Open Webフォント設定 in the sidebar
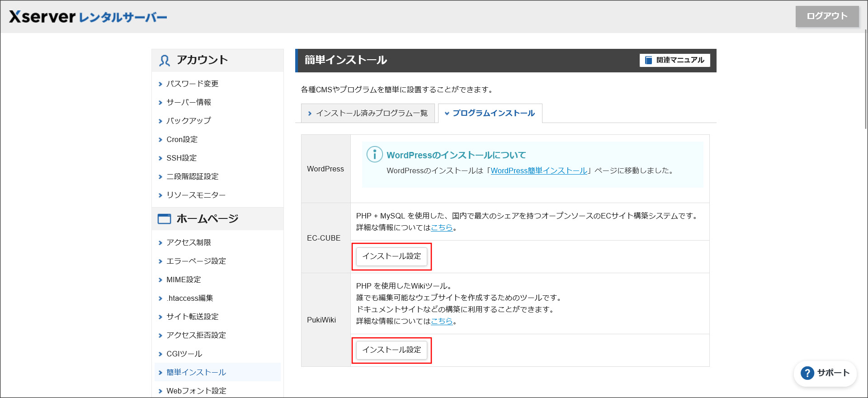The image size is (868, 398). [x=197, y=391]
